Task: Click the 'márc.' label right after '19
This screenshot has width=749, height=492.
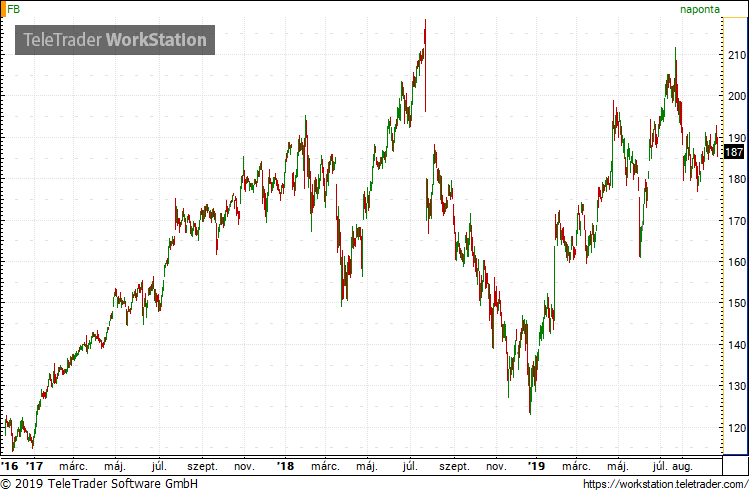Action: (576, 466)
